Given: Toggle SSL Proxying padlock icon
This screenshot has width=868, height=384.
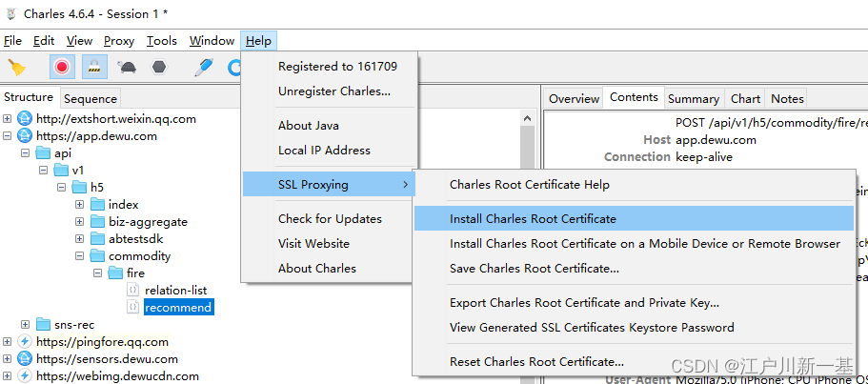Looking at the screenshot, I should [94, 68].
